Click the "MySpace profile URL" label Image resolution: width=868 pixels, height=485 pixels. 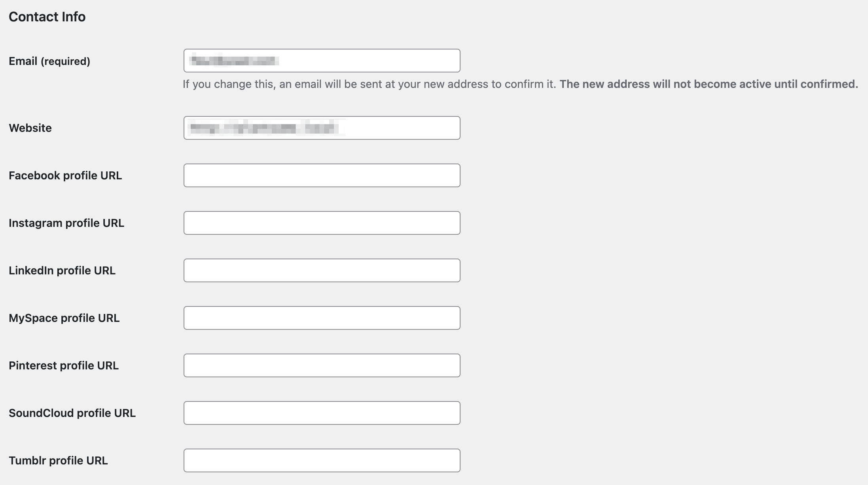coord(64,318)
